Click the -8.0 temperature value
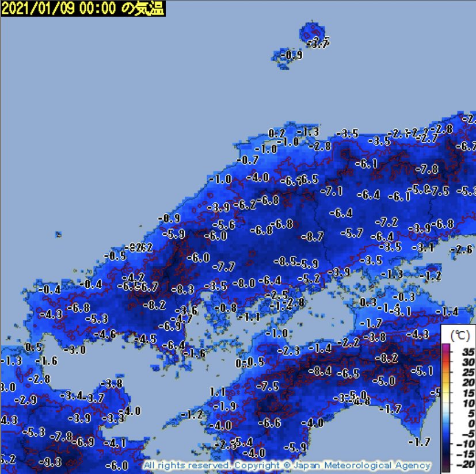Screen dimensions: 476x474 pyautogui.click(x=244, y=284)
